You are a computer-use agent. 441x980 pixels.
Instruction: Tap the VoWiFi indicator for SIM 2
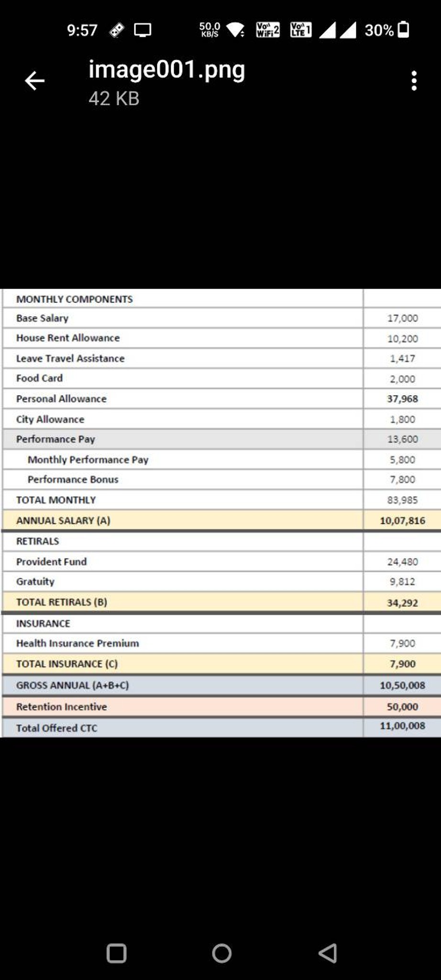(x=266, y=30)
